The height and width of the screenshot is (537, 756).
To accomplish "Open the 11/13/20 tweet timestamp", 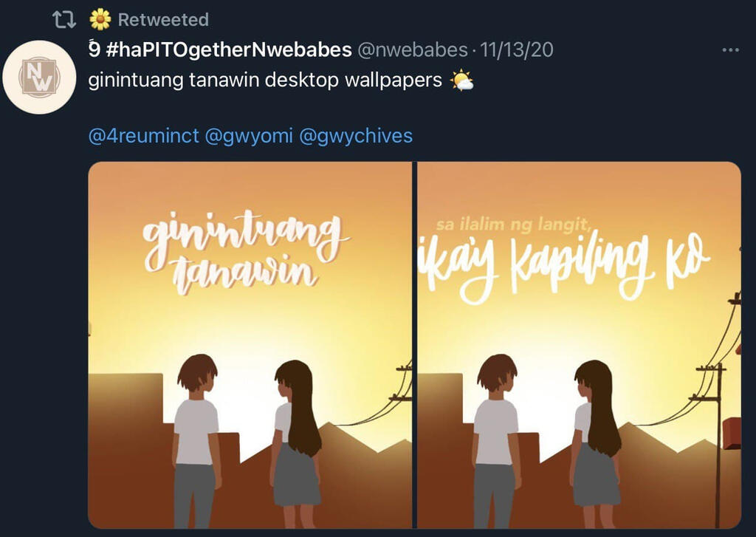I will point(517,49).
